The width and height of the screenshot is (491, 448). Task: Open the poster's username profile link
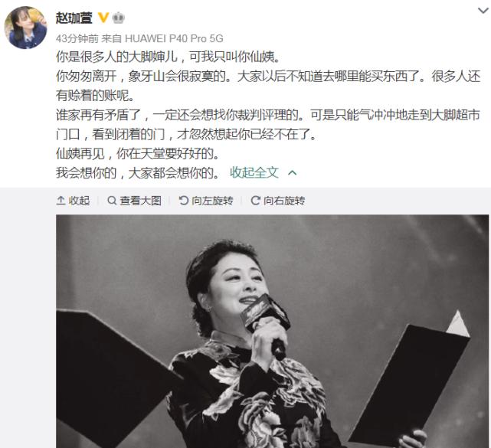(74, 18)
